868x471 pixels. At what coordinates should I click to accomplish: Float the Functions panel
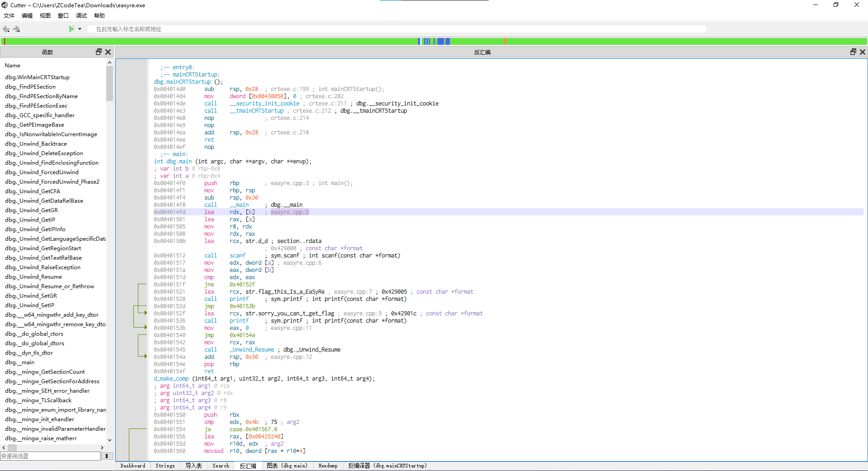point(99,52)
